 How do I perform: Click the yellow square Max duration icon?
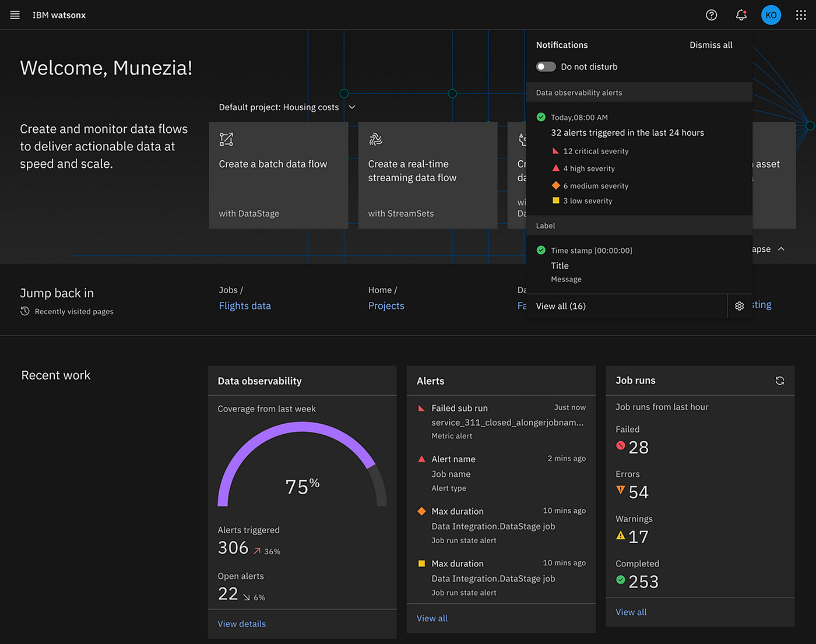point(421,564)
